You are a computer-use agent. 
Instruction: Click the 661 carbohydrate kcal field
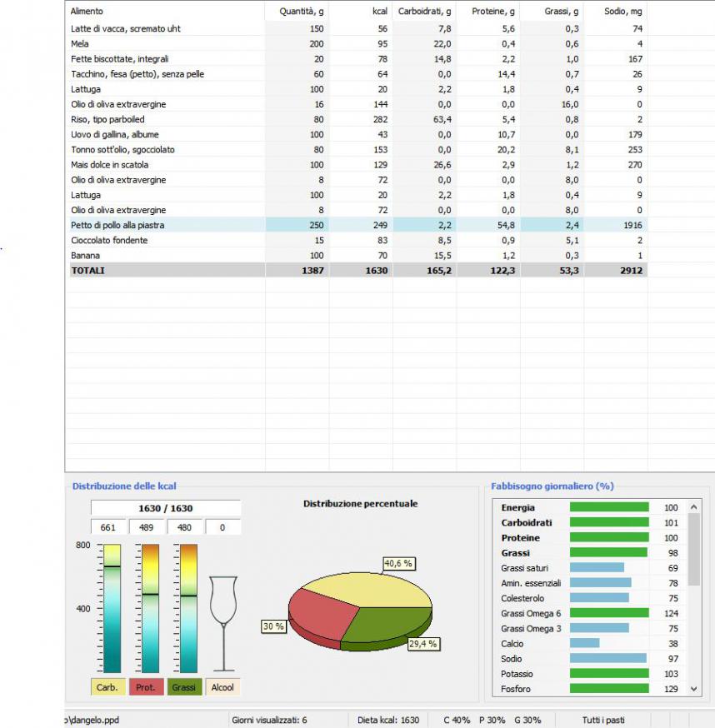[109, 527]
